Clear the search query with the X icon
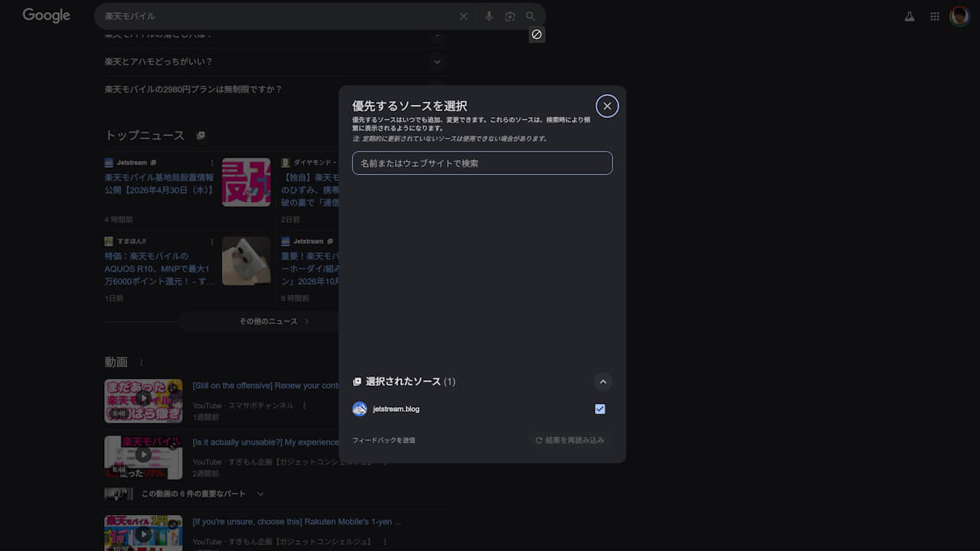Screen dimensions: 980x551 click(463, 16)
